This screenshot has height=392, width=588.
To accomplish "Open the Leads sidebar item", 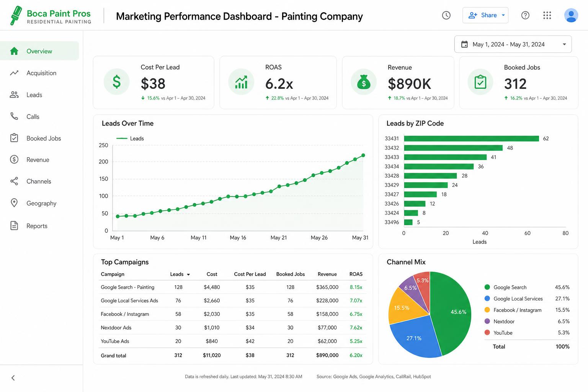I will tap(39, 95).
